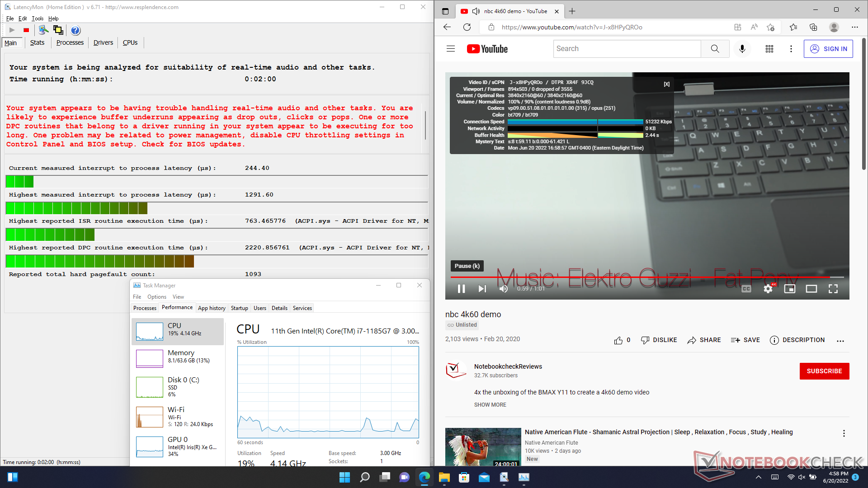Screen dimensions: 868x488
Task: Switch to the Drivers tab in LatencyMon
Action: pyautogui.click(x=103, y=42)
